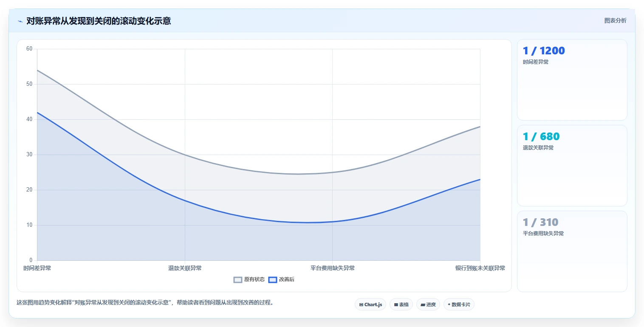Toggle the 改善后 legend entry
The height and width of the screenshot is (327, 644).
[281, 279]
